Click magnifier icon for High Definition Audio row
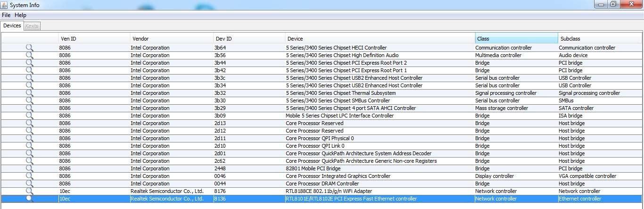The height and width of the screenshot is (209, 644). pos(30,55)
